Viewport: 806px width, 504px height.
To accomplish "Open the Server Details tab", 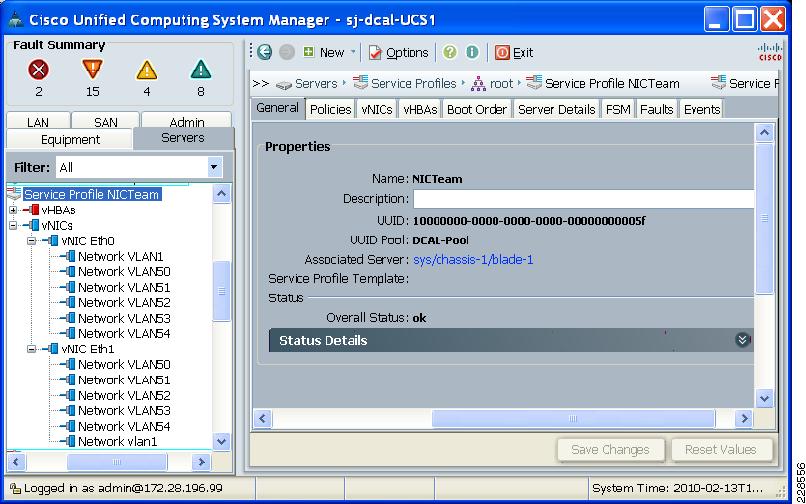I will click(557, 110).
